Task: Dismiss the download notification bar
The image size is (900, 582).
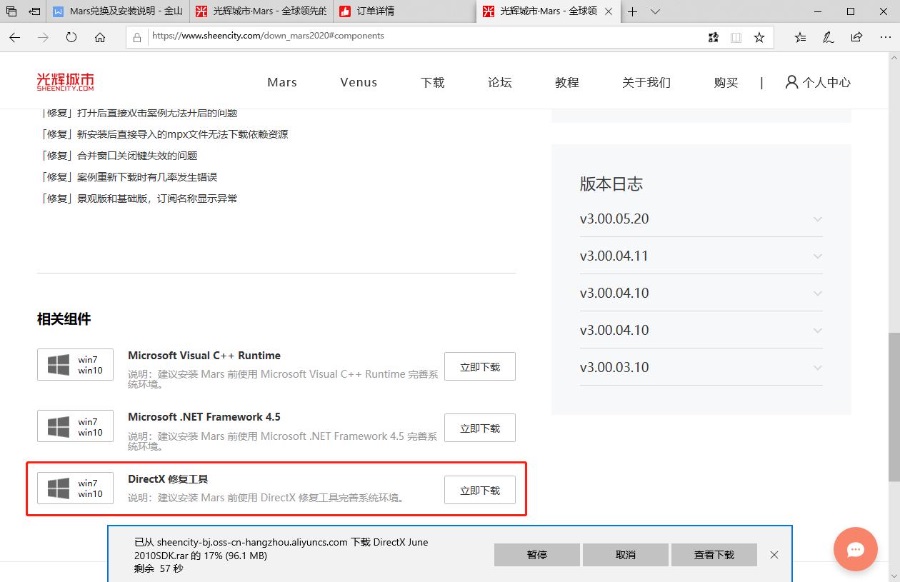Action: [774, 554]
